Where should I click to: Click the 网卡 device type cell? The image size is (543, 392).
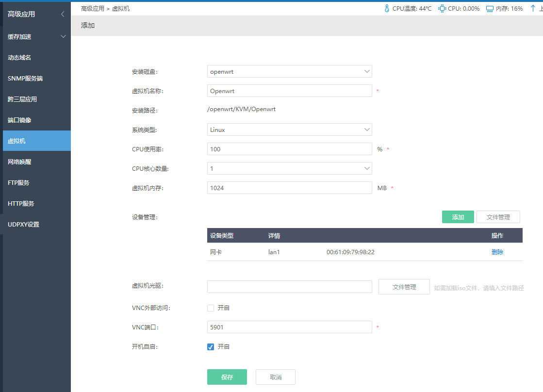pos(216,252)
